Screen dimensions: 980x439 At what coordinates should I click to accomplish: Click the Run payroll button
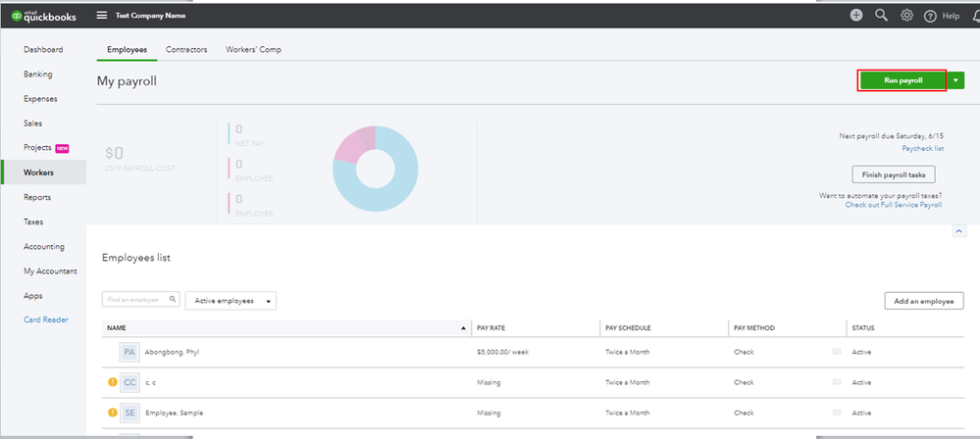point(903,80)
